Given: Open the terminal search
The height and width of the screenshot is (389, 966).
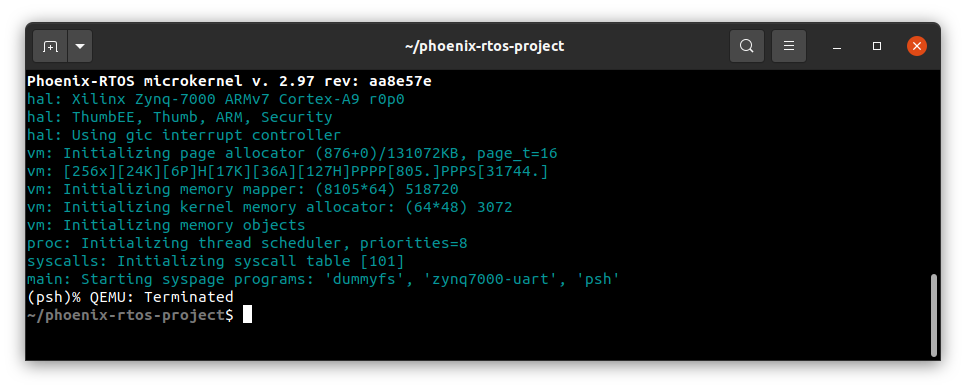Looking at the screenshot, I should click(747, 46).
